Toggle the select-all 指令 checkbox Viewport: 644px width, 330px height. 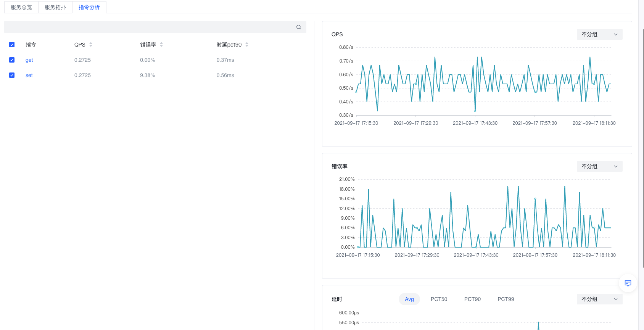pyautogui.click(x=12, y=45)
